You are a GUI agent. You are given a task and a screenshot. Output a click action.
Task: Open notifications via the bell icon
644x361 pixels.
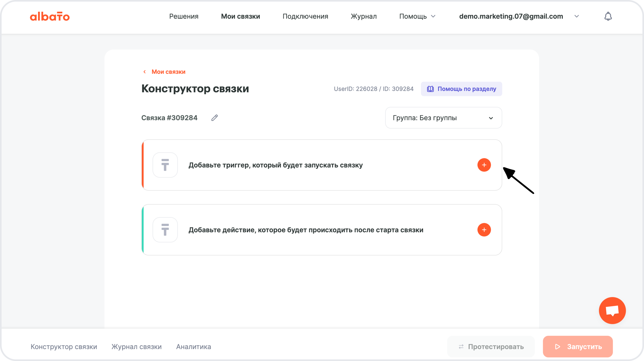coord(608,16)
